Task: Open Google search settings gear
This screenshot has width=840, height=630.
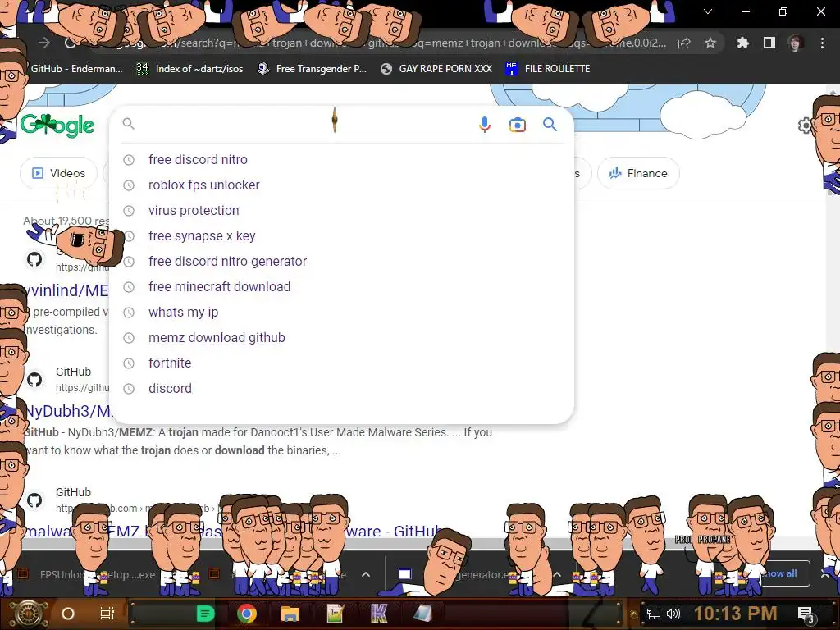Action: tap(805, 126)
